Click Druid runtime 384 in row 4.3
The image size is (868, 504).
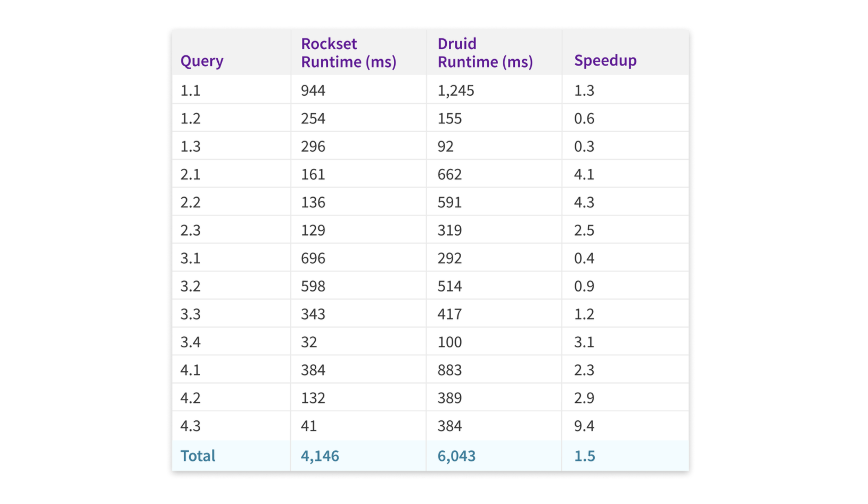click(x=450, y=426)
